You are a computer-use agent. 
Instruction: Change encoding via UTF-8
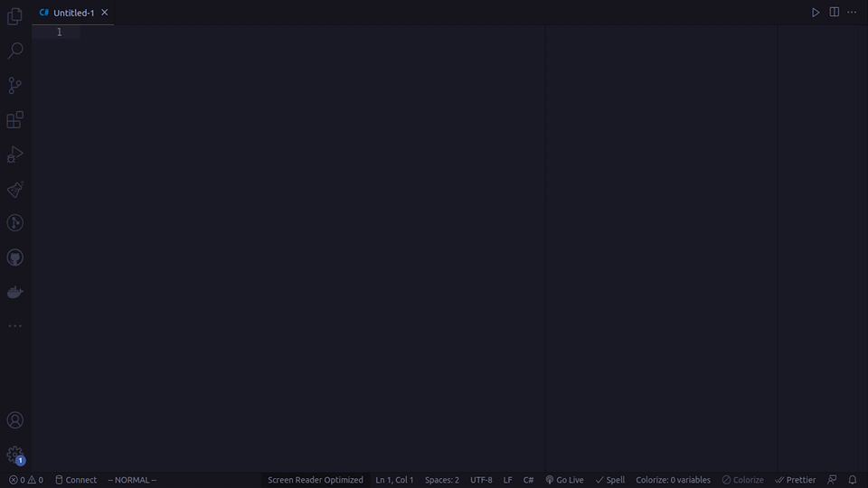(x=481, y=480)
